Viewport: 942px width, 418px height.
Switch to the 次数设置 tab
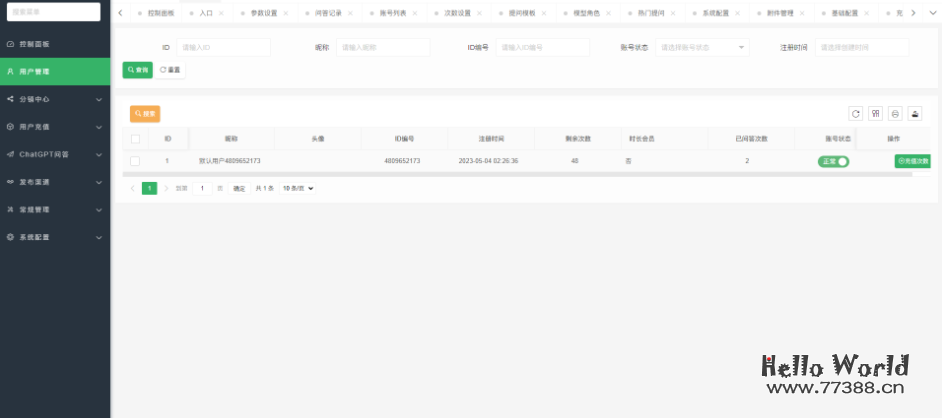tap(457, 13)
